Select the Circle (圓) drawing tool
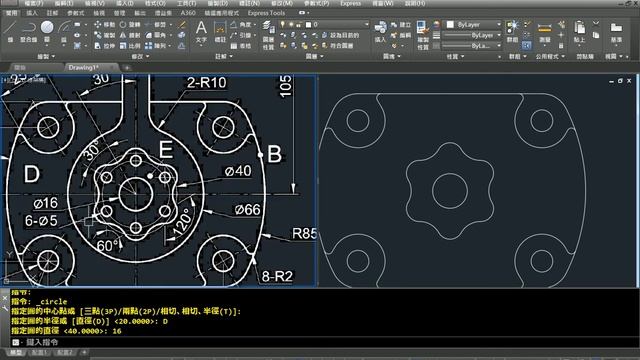This screenshot has height=360, width=640. click(47, 31)
